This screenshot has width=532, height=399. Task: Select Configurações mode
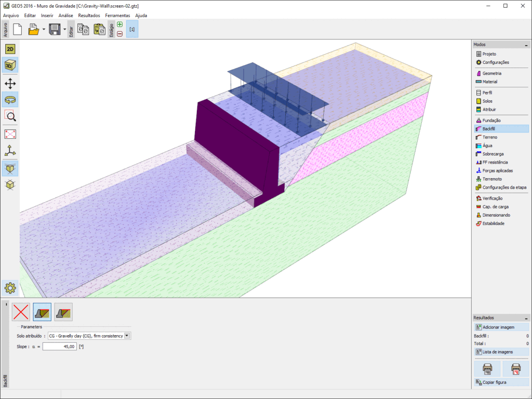(x=501, y=62)
